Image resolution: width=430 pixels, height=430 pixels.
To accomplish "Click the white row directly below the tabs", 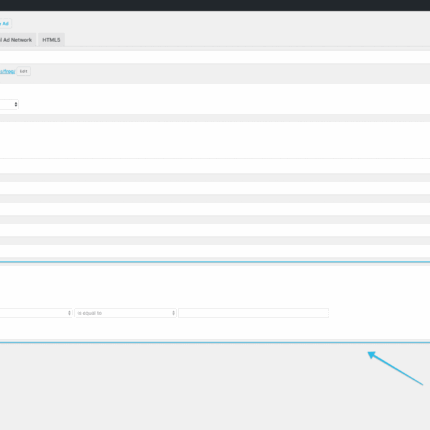I will (215, 57).
